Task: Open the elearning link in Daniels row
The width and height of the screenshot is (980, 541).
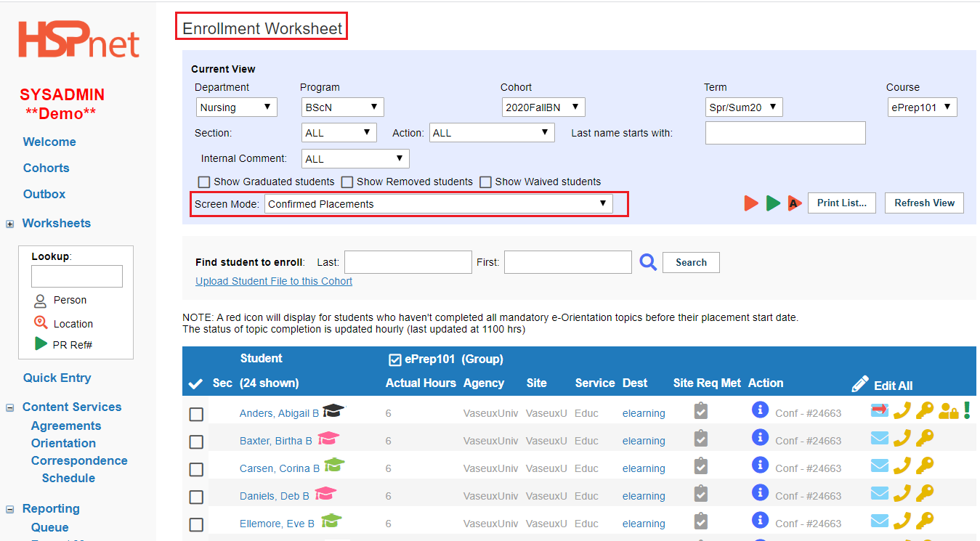Action: tap(644, 496)
